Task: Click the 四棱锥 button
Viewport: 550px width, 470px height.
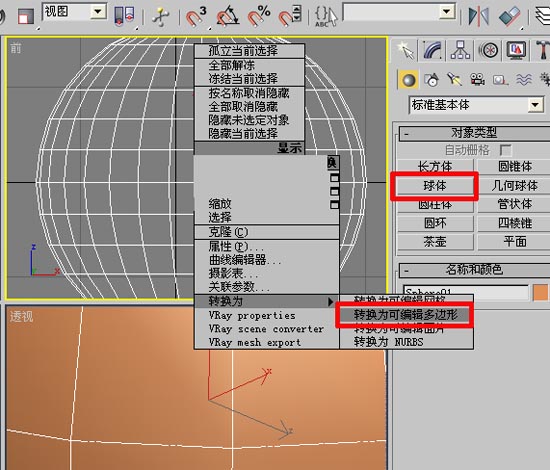Action: pos(514,223)
